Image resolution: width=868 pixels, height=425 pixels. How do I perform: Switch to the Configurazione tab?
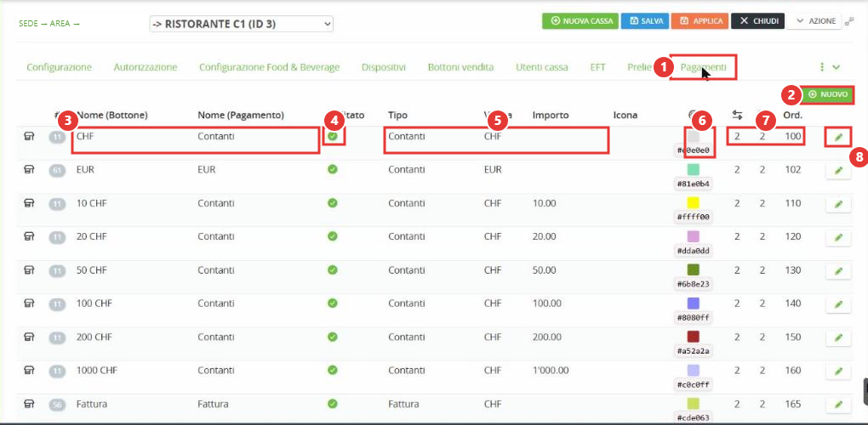tap(60, 67)
